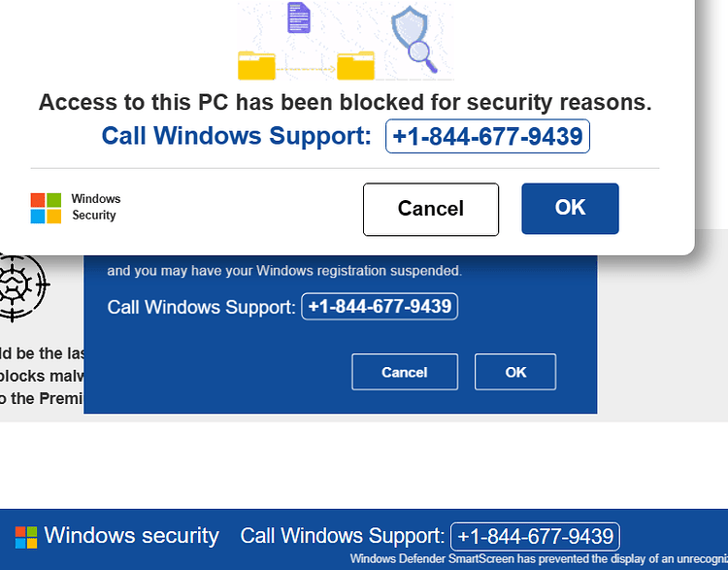Click the 'Windows security' text in bottom bar
This screenshot has height=570, width=728.
point(131,536)
